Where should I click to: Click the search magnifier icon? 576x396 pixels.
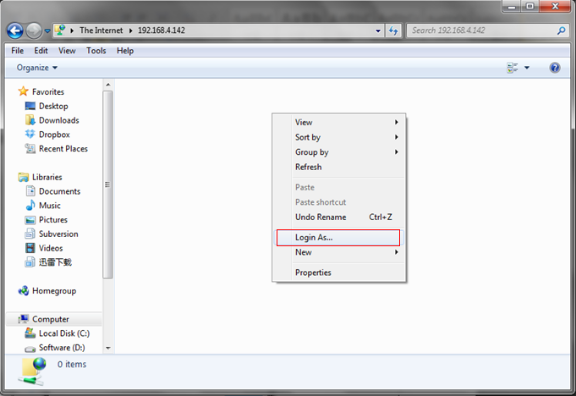pyautogui.click(x=561, y=31)
